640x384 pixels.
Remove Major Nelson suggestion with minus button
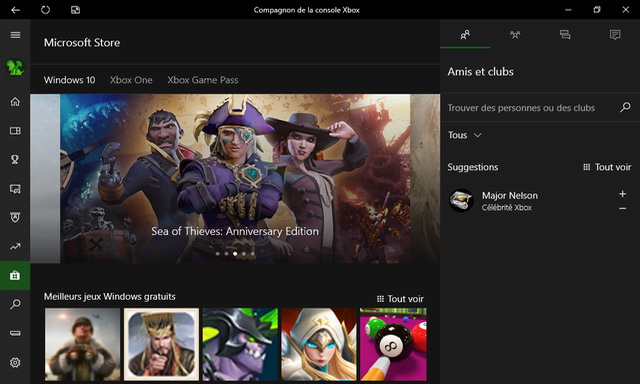coord(622,209)
